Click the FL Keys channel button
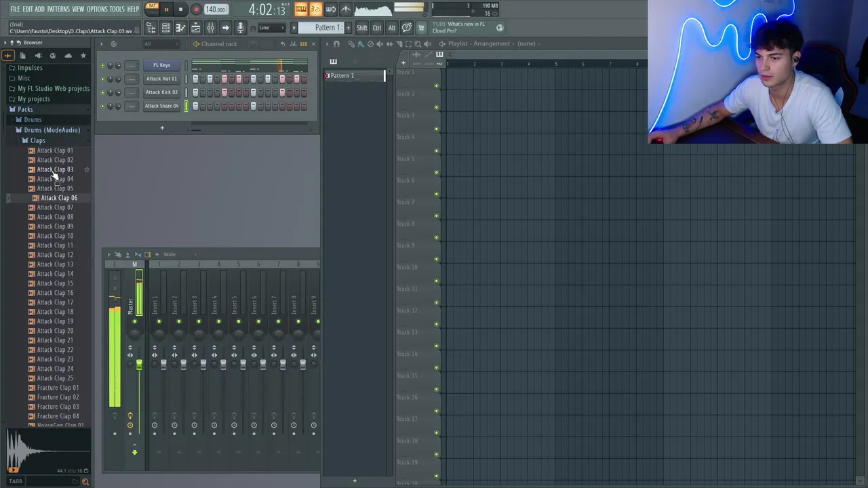 click(x=161, y=66)
